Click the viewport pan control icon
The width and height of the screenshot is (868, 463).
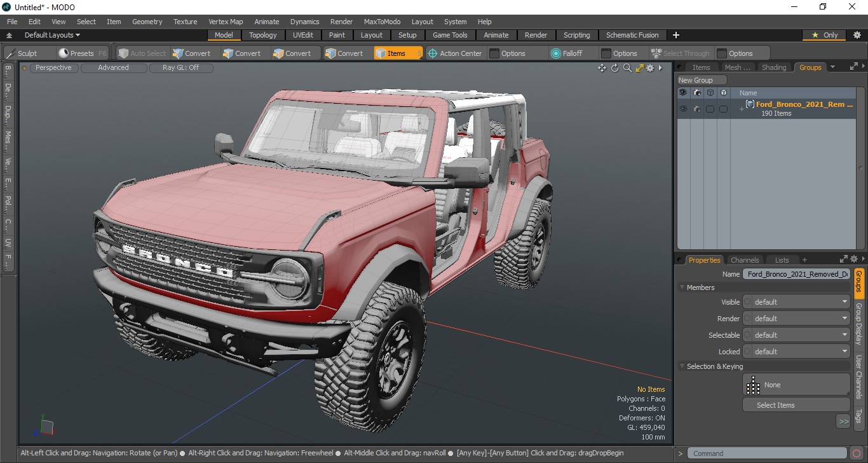602,68
